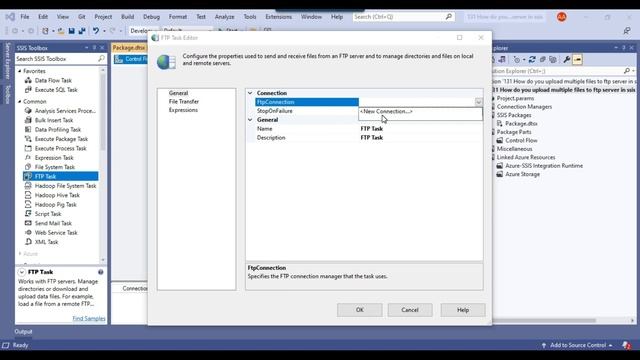This screenshot has height=360, width=640.
Task: Open the FTP Task help icon in toolbox
Action: 100,272
